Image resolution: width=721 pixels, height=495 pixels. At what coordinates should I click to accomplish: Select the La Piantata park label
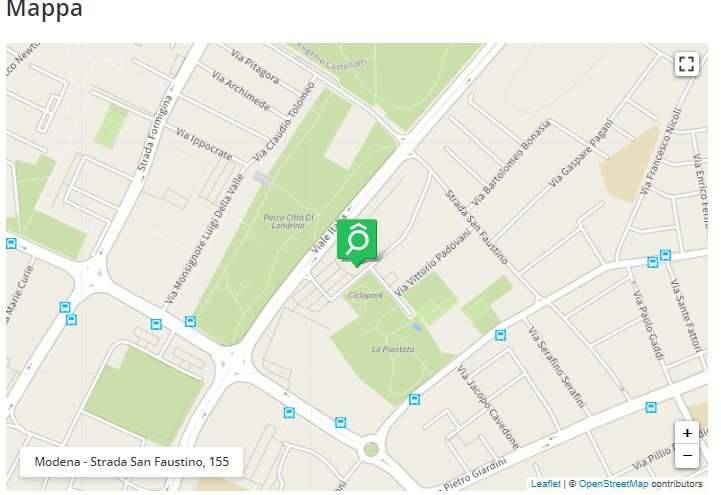pos(393,349)
